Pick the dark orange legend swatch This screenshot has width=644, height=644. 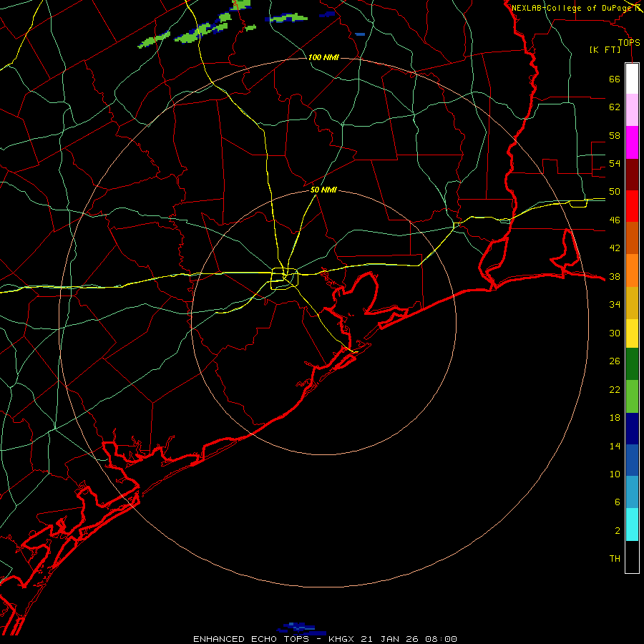[632, 238]
